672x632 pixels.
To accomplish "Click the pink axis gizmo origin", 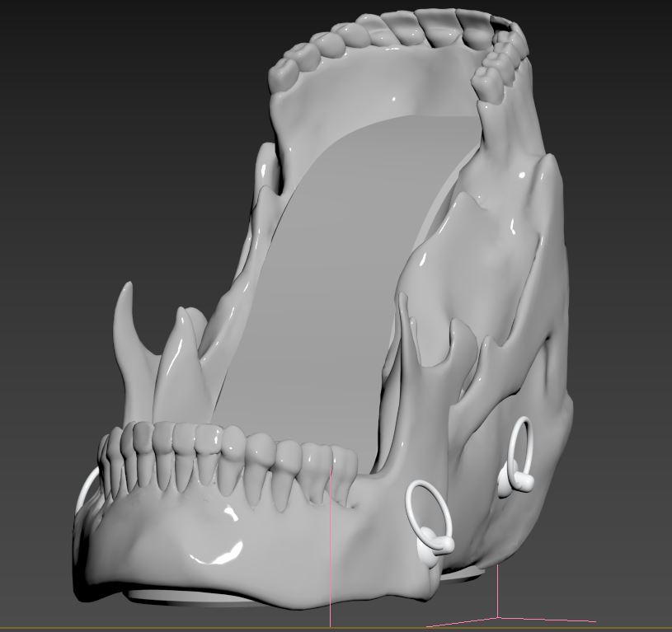I will click(x=497, y=616).
